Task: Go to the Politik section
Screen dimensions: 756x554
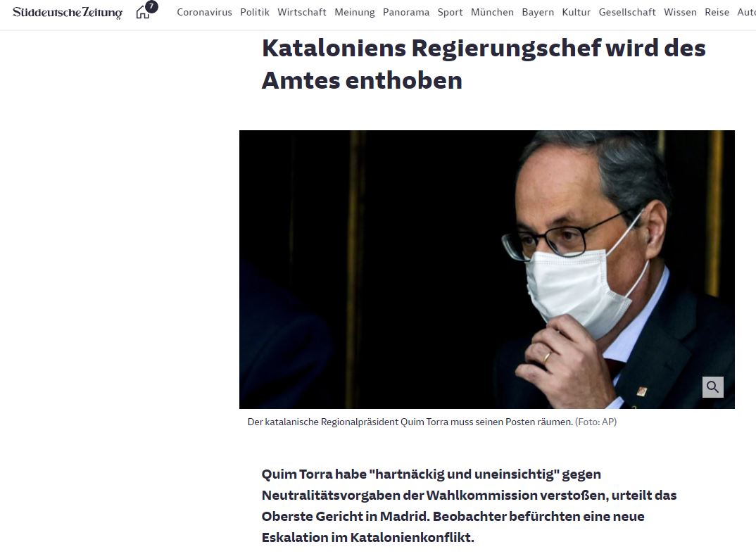Action: pyautogui.click(x=255, y=12)
